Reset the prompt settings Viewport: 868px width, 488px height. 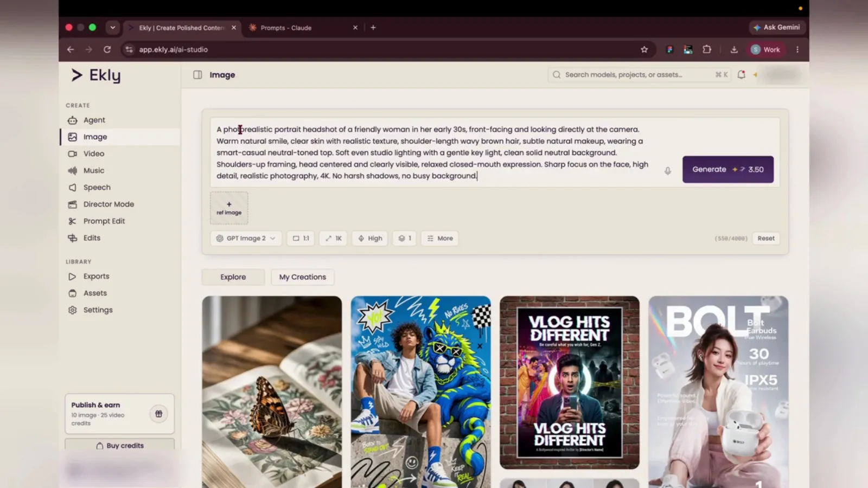click(766, 238)
